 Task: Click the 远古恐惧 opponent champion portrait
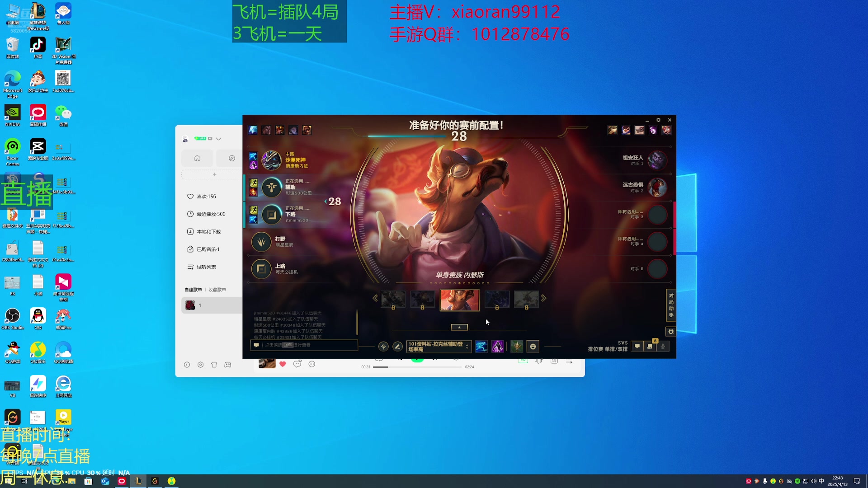point(657,187)
